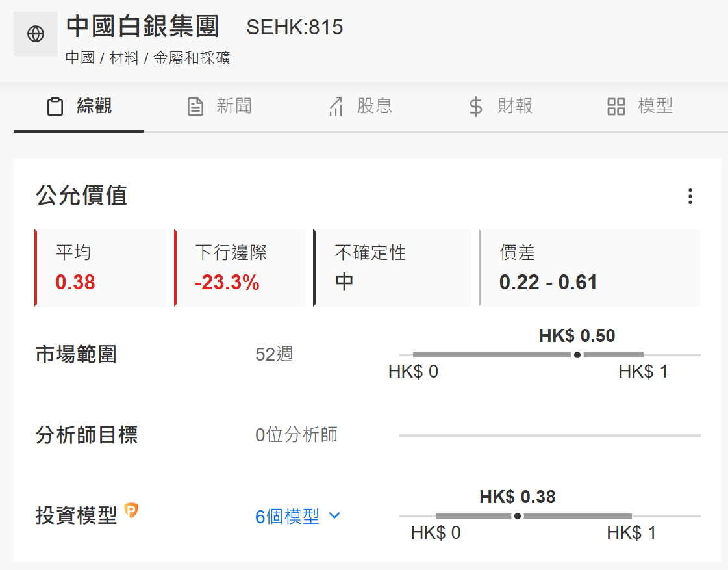Click the empty analyst target range bar
The image size is (728, 570).
pos(549,435)
